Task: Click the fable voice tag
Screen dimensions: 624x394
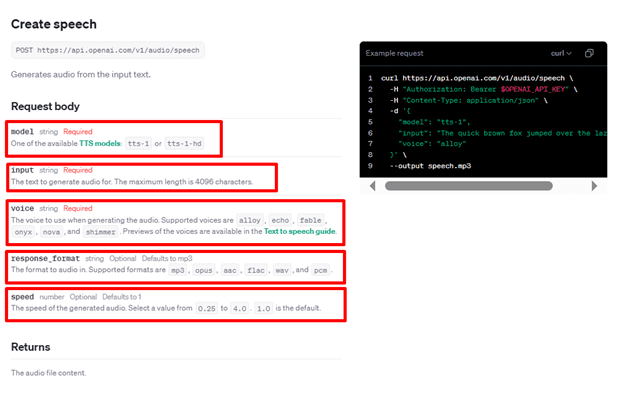Action: (310, 220)
